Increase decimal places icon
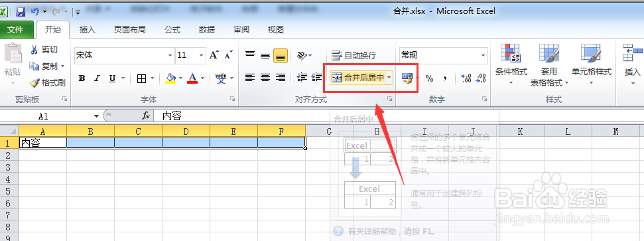The height and width of the screenshot is (241, 644). click(466, 78)
